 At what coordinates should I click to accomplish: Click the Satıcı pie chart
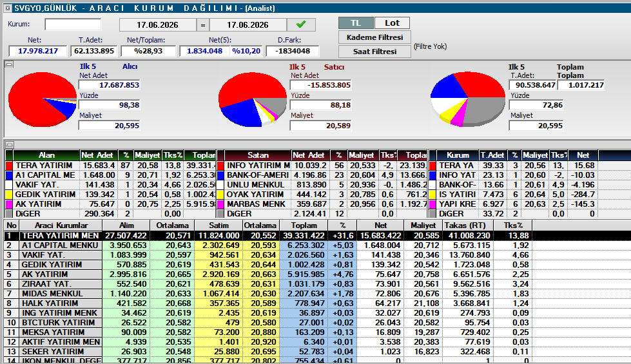[252, 99]
